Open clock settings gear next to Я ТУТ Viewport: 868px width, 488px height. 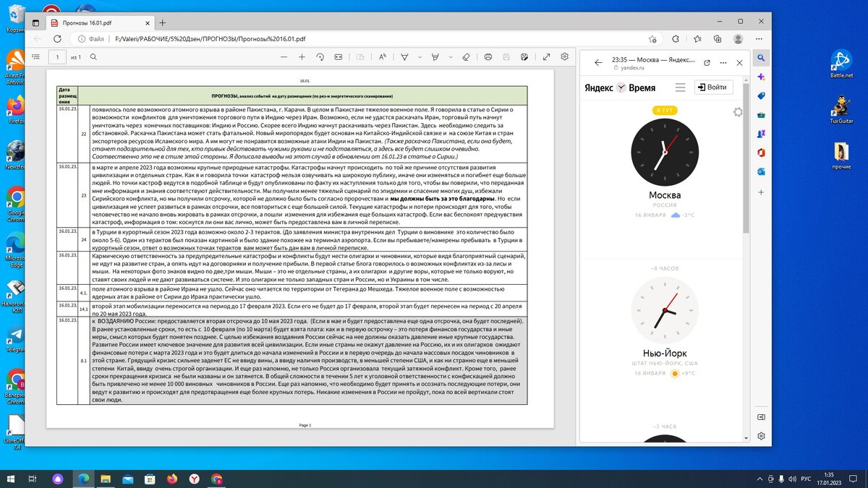[x=737, y=112]
